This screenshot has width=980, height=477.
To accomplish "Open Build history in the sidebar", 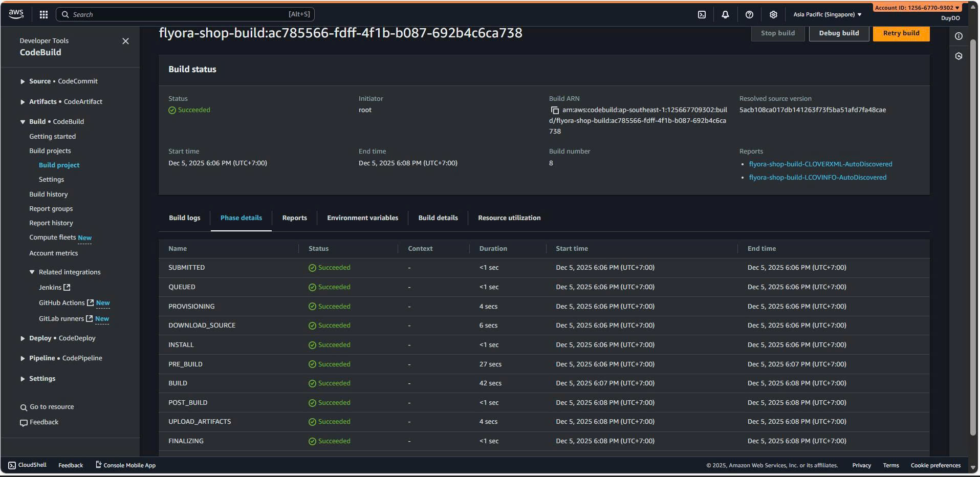I will pos(49,194).
